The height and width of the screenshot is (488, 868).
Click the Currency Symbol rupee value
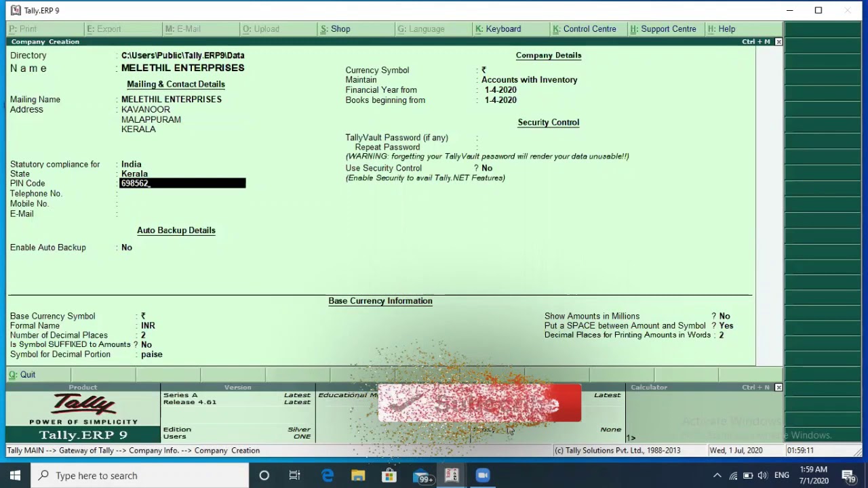click(x=484, y=70)
